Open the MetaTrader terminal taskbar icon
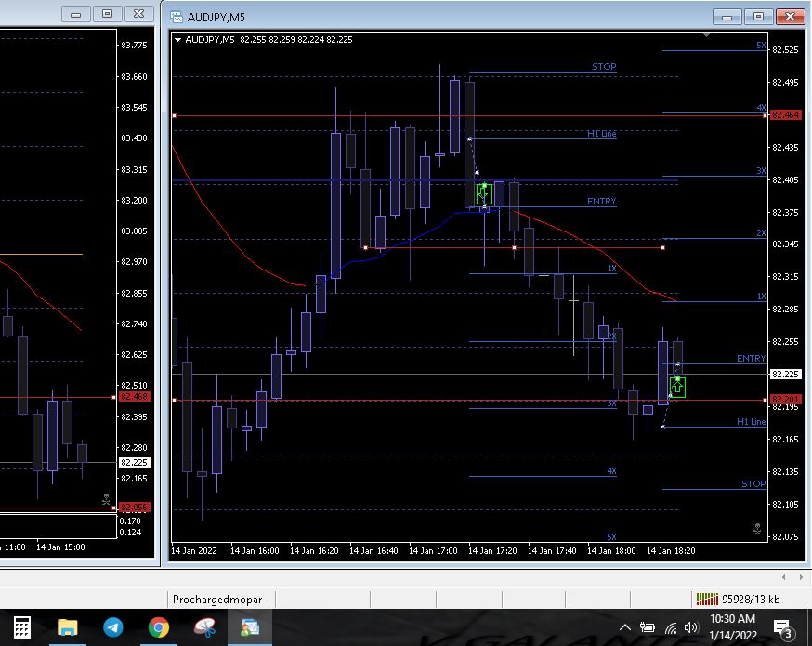This screenshot has width=812, height=646. pyautogui.click(x=250, y=627)
